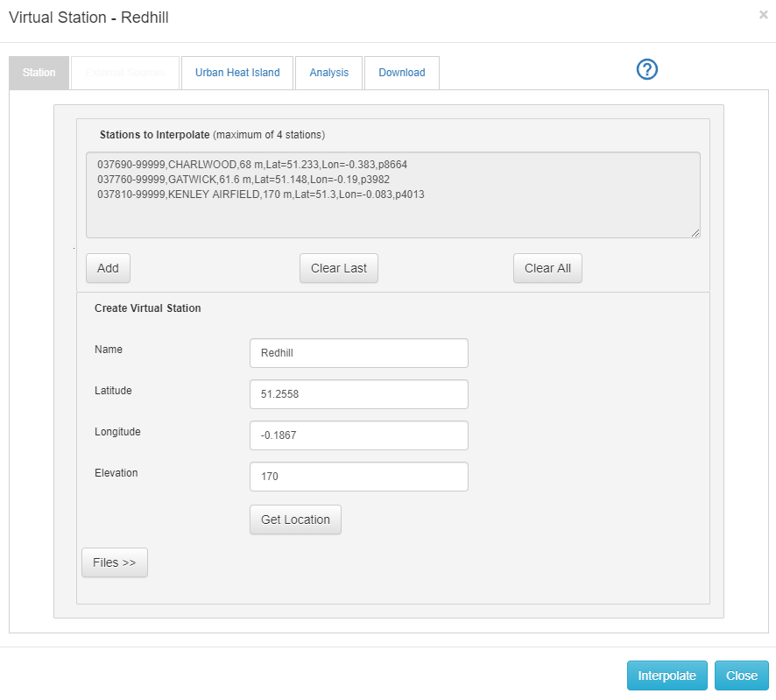Screen dimensions: 776x700
Task: Run Interpolate for the virtual station
Action: coord(667,675)
